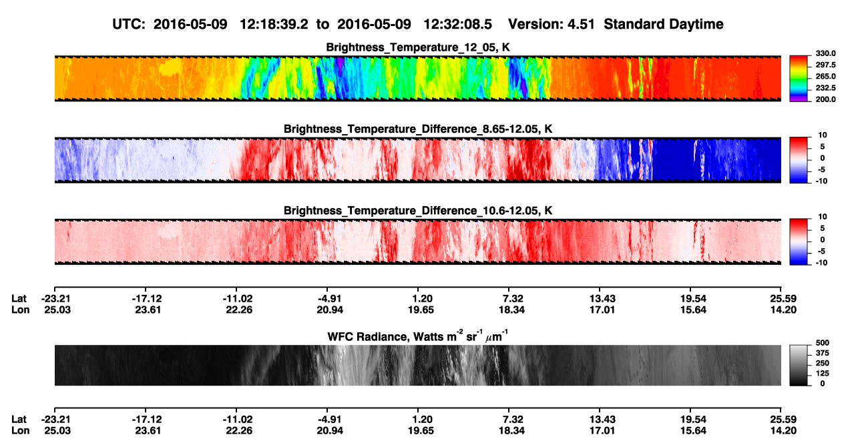Click the grayscale WFC Radiance colorbar
This screenshot has height=445, width=868.
pyautogui.click(x=799, y=365)
